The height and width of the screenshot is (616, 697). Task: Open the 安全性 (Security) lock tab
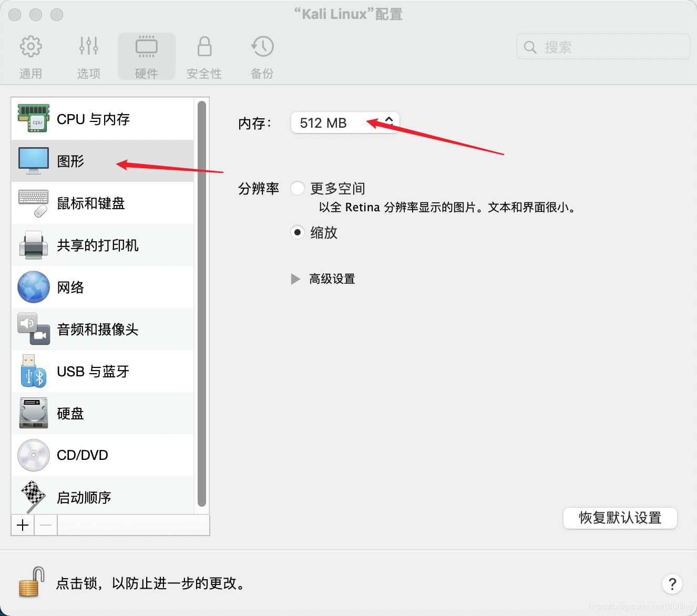[204, 57]
